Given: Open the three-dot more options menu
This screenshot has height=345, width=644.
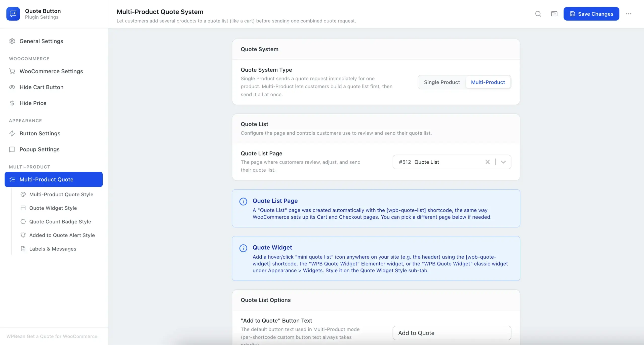Looking at the screenshot, I should pyautogui.click(x=629, y=14).
